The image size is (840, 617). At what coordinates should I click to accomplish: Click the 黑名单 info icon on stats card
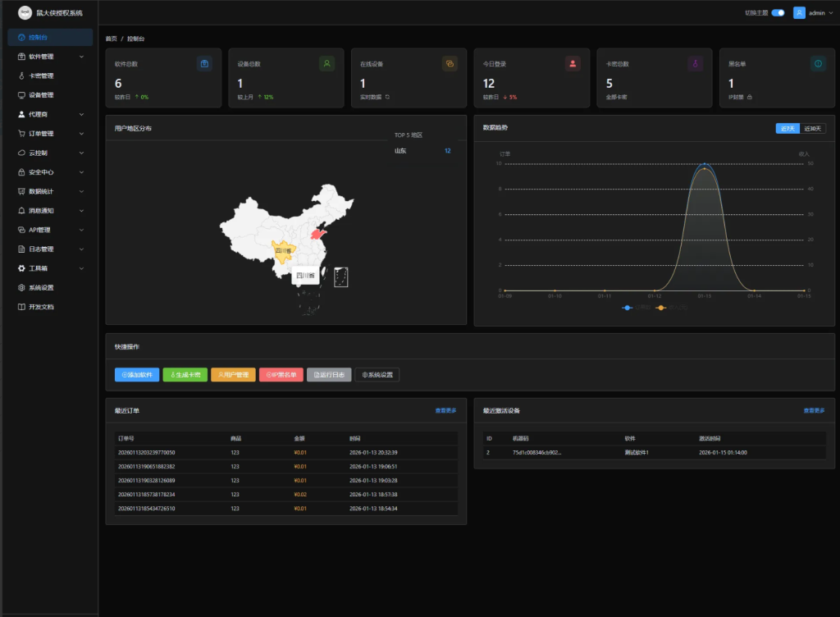pos(817,63)
